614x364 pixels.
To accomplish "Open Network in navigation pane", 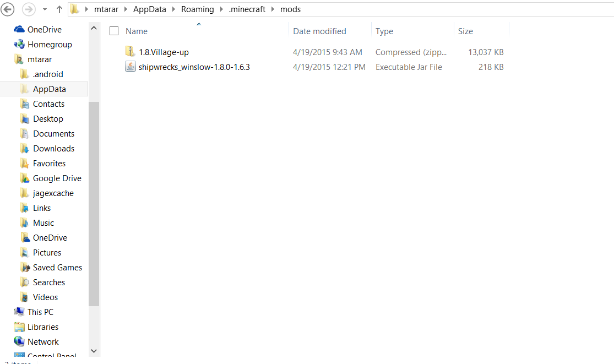I will 43,342.
